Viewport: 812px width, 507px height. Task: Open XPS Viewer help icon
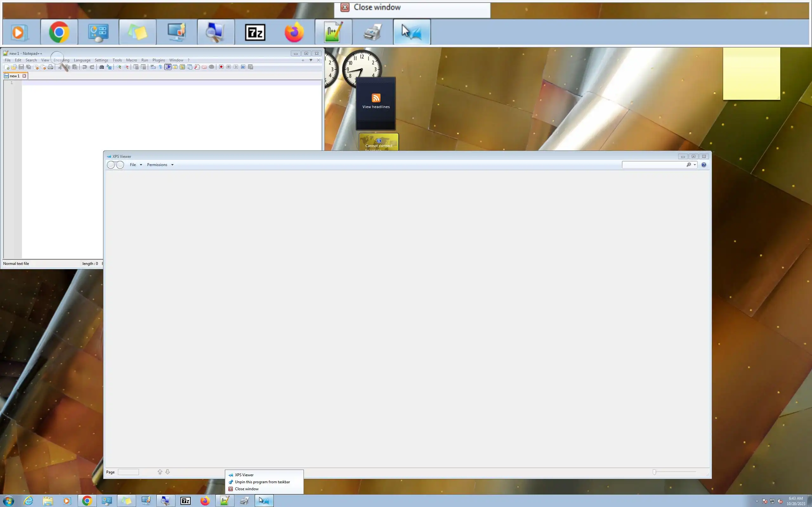coord(704,165)
